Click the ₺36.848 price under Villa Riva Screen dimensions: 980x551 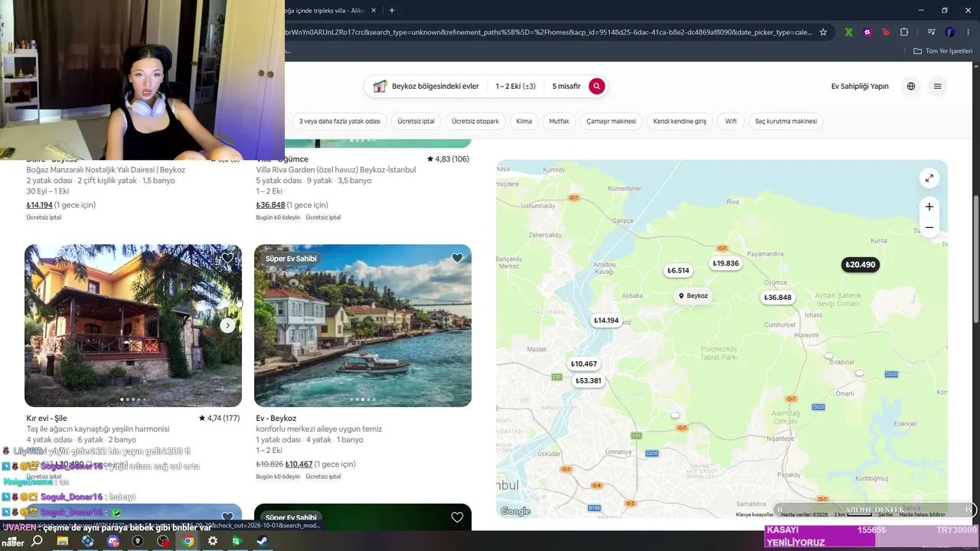(270, 205)
